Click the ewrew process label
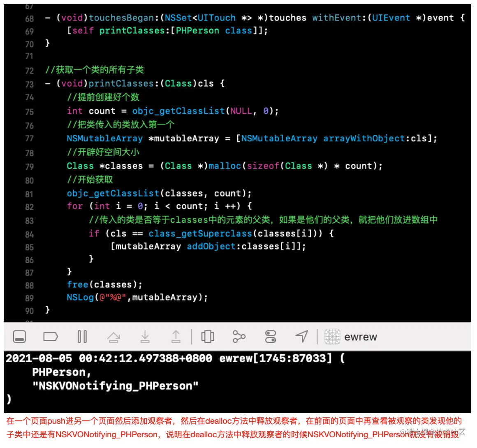 pyautogui.click(x=361, y=337)
